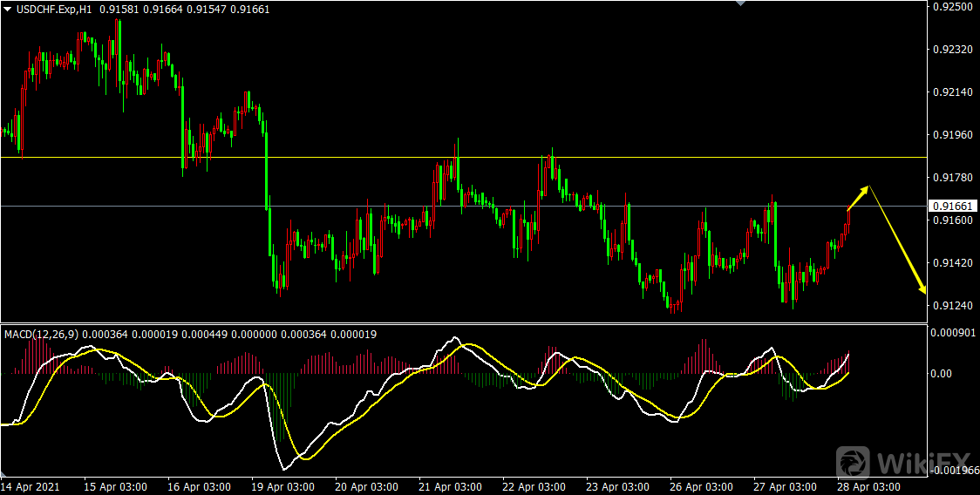Screen dimensions: 980x495
Task: Click the triangle beside the USDCHF.Exp,H1 title
Action: coord(8,9)
